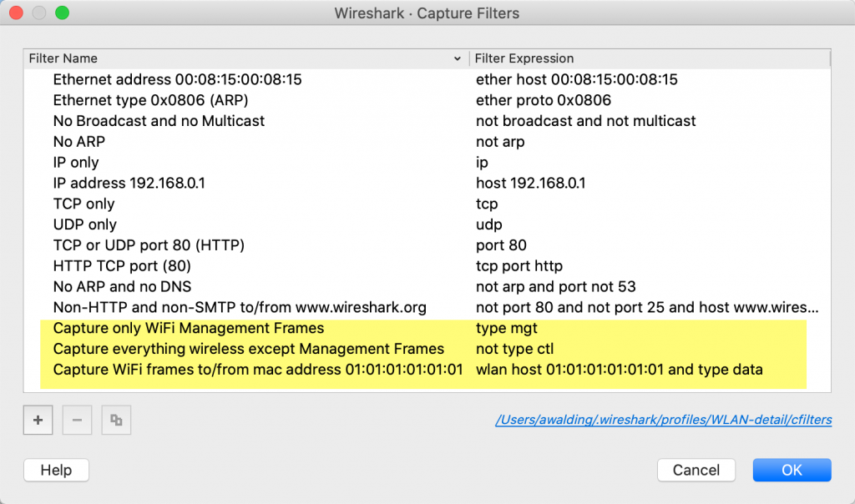Screen dimensions: 855x504
Task: Duplicate the selected capture filter
Action: click(x=116, y=420)
